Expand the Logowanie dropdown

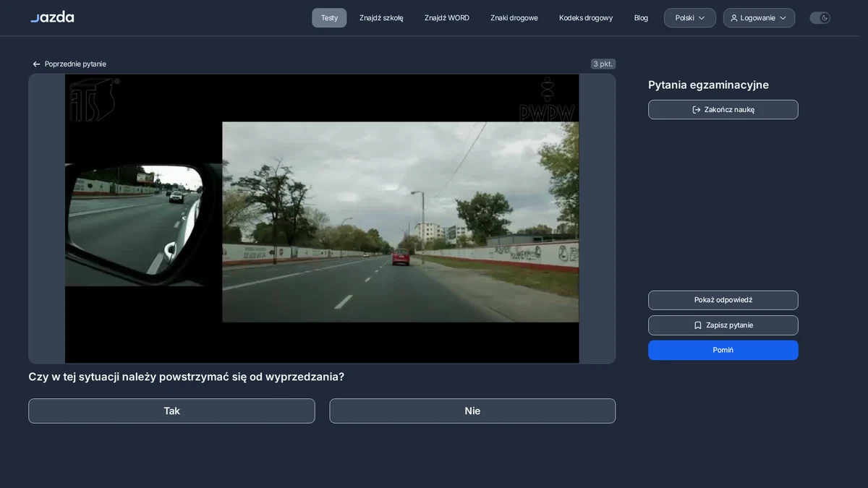pyautogui.click(x=759, y=18)
